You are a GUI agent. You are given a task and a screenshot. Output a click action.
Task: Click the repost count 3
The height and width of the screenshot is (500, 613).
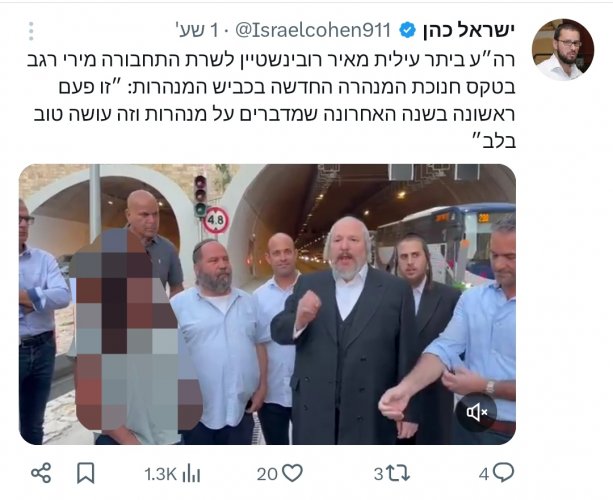pyautogui.click(x=378, y=474)
